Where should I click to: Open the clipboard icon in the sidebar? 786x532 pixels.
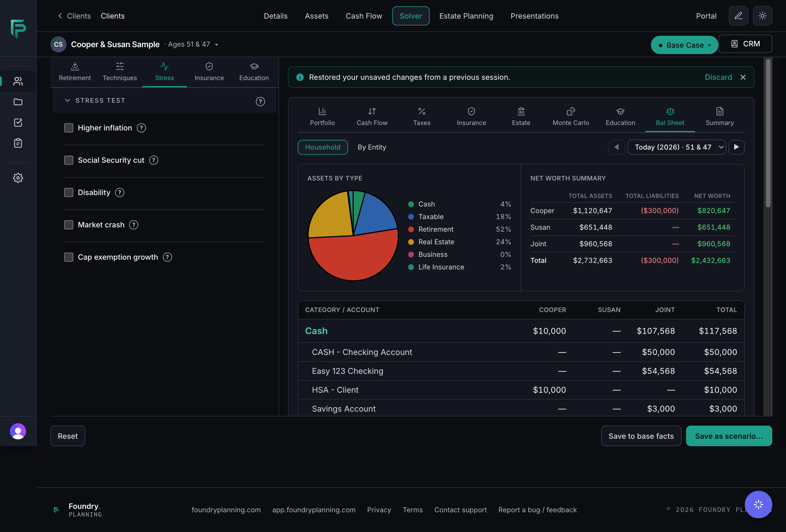[18, 143]
